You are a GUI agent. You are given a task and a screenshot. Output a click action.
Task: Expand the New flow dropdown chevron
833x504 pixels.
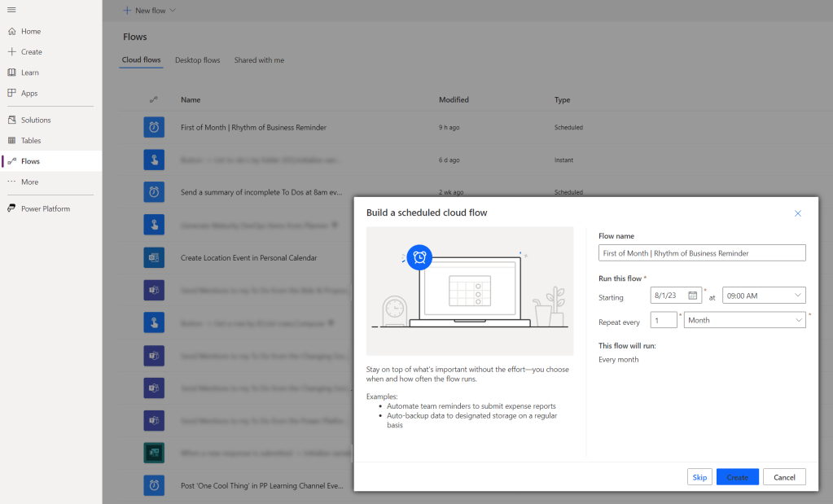coord(173,10)
